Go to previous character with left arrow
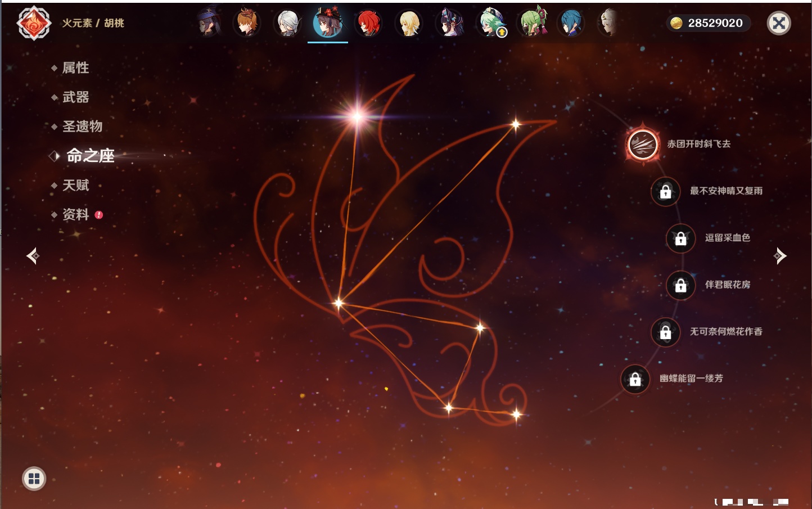This screenshot has height=509, width=812. [33, 256]
